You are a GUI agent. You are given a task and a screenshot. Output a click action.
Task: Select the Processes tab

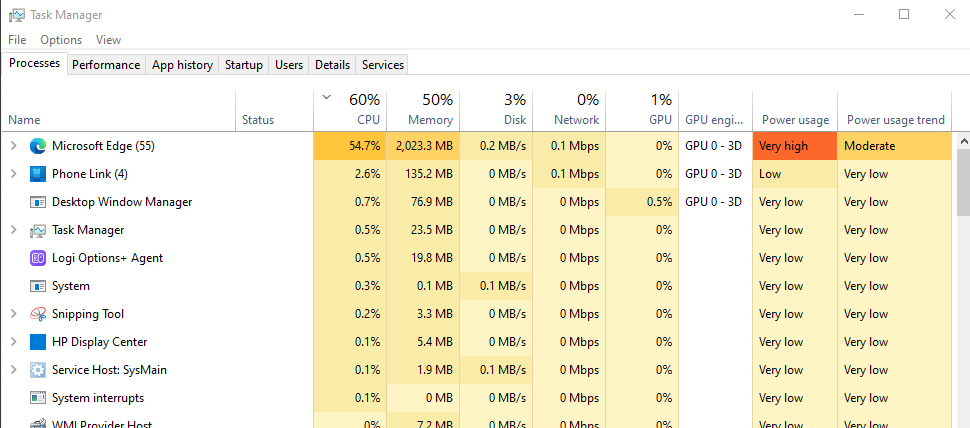pyautogui.click(x=35, y=63)
